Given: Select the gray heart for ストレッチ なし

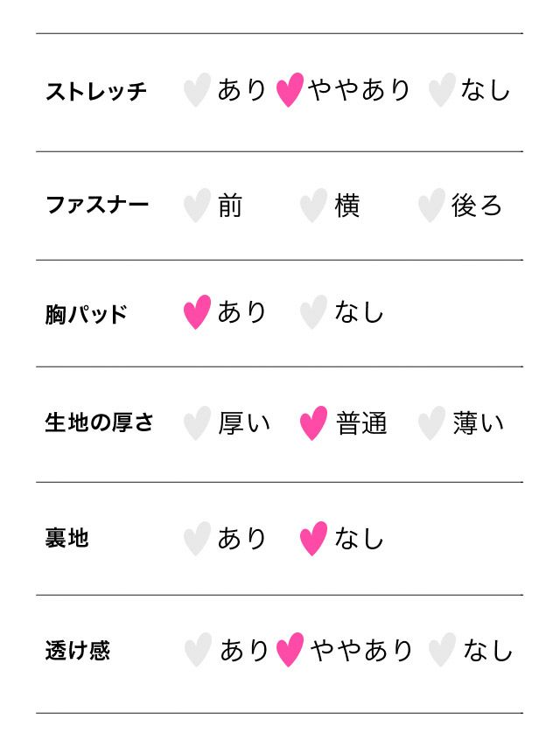Looking at the screenshot, I should point(441,90).
